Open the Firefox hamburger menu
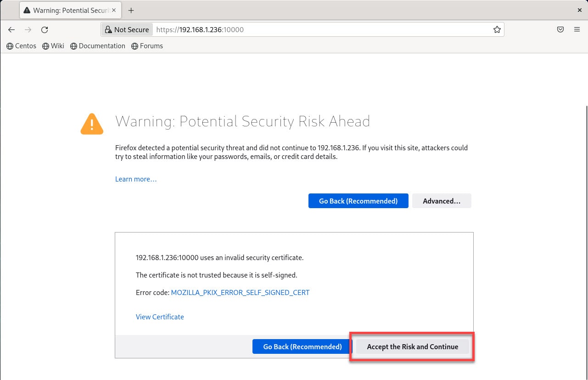 (x=577, y=29)
